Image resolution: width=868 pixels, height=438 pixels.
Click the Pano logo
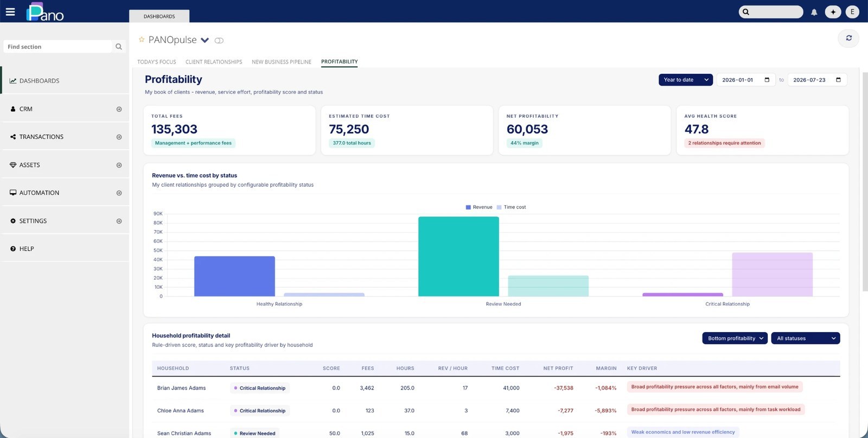(45, 12)
